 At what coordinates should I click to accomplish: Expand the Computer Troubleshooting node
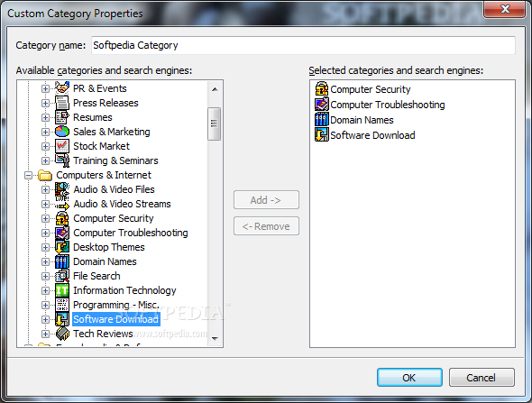(45, 233)
